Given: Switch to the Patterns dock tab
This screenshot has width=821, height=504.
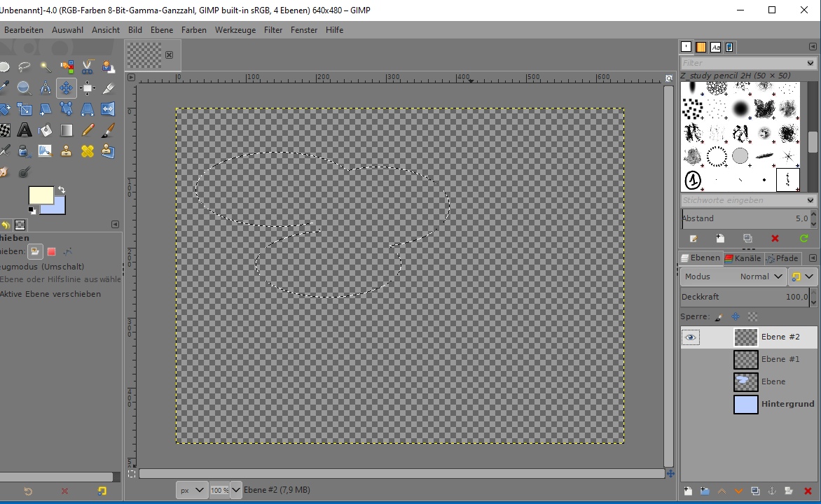Looking at the screenshot, I should [x=701, y=47].
